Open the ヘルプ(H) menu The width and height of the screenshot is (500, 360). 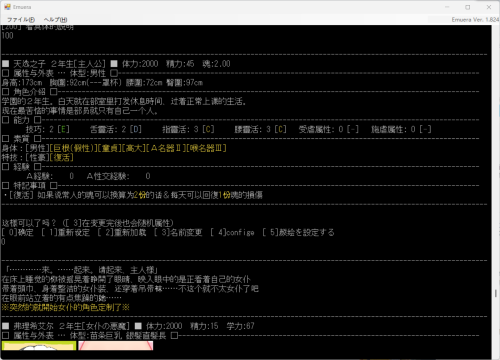[55, 20]
